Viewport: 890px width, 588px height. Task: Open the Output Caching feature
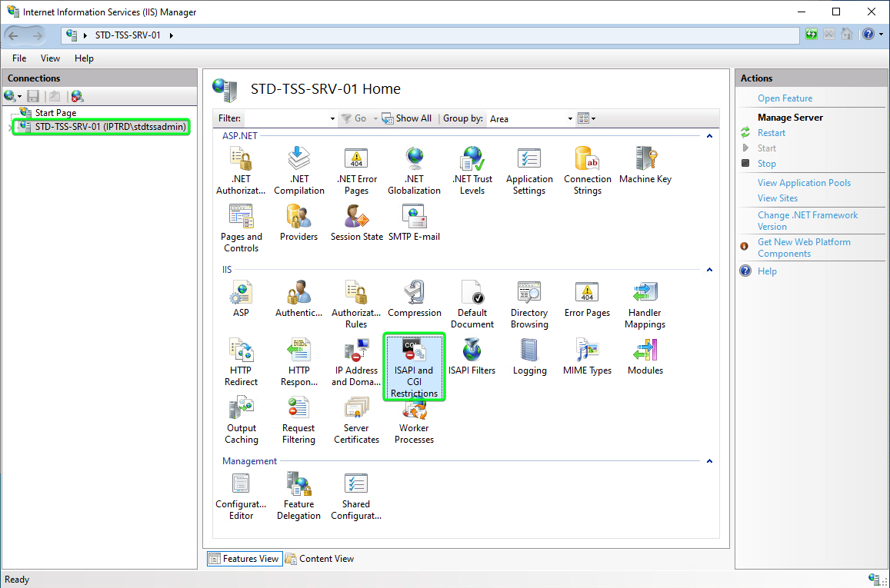click(x=242, y=420)
